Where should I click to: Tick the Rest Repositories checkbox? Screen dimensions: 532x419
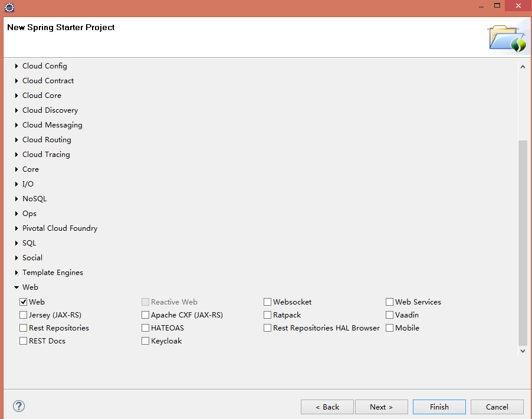click(x=23, y=328)
